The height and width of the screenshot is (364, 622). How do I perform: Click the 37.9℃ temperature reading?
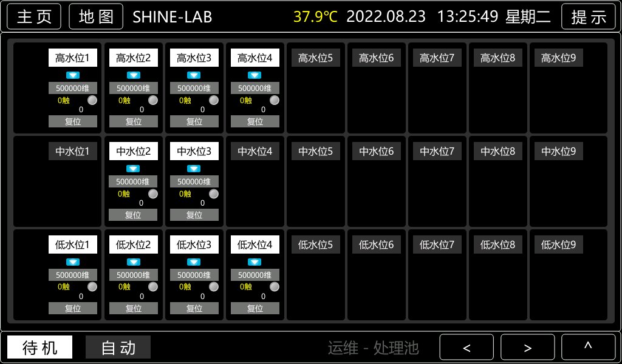(x=315, y=16)
